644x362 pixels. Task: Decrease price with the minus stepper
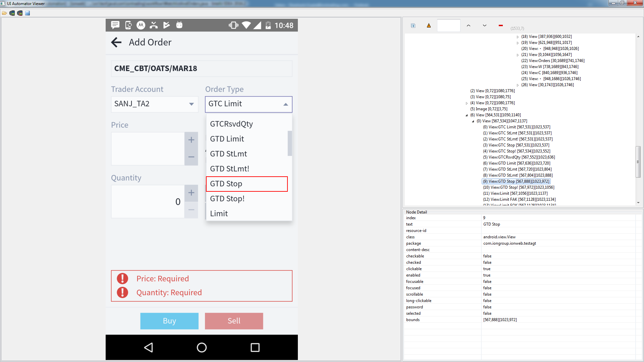pyautogui.click(x=191, y=157)
